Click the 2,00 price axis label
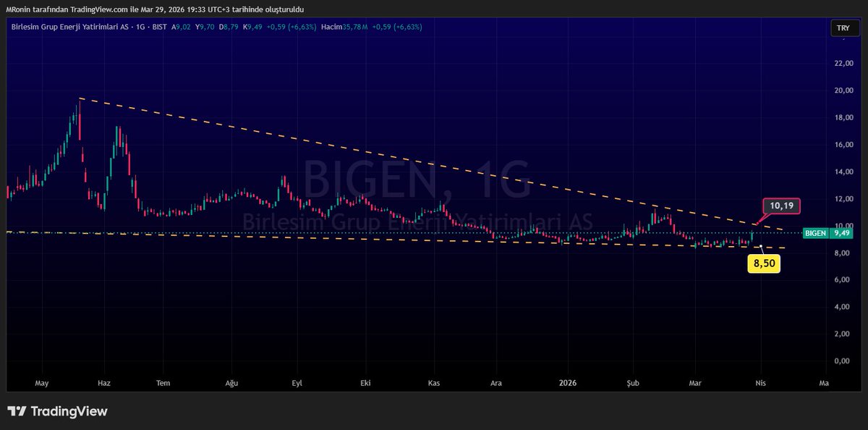 [843, 334]
